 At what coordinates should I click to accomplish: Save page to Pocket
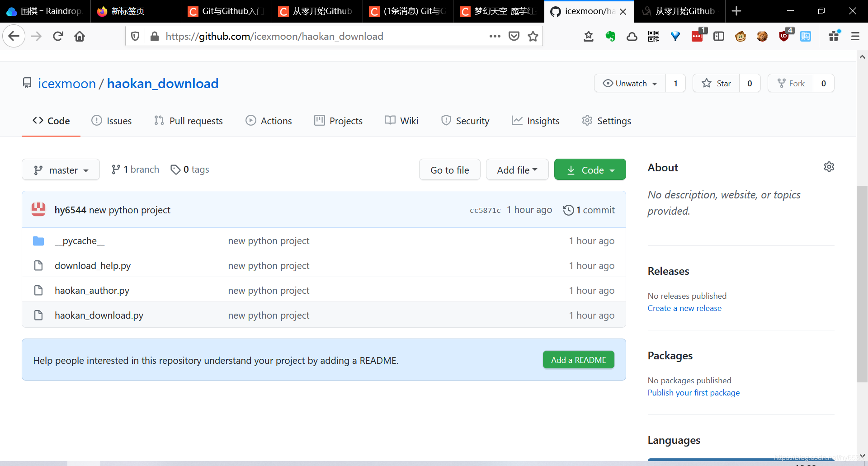[514, 36]
